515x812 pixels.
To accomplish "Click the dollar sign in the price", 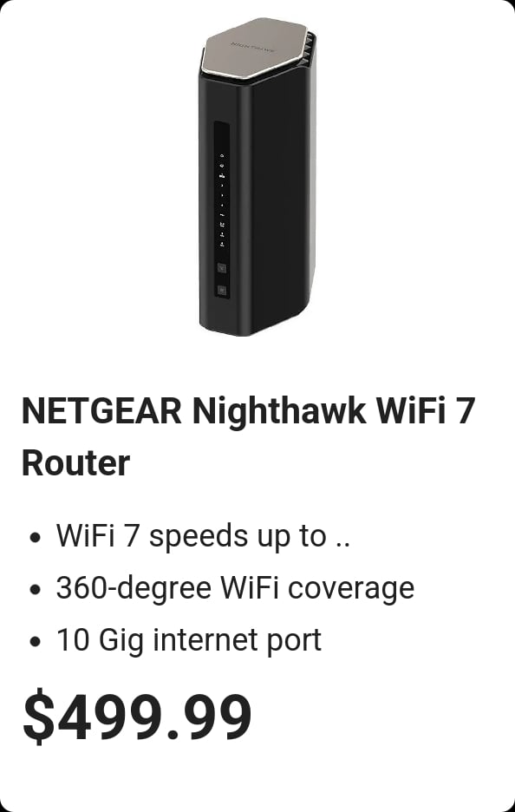I will pos(38,717).
